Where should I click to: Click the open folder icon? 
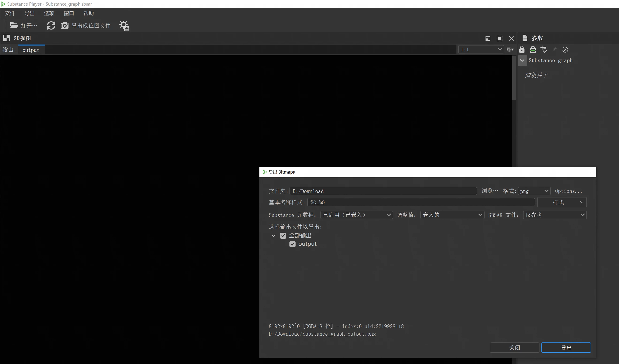click(x=14, y=25)
